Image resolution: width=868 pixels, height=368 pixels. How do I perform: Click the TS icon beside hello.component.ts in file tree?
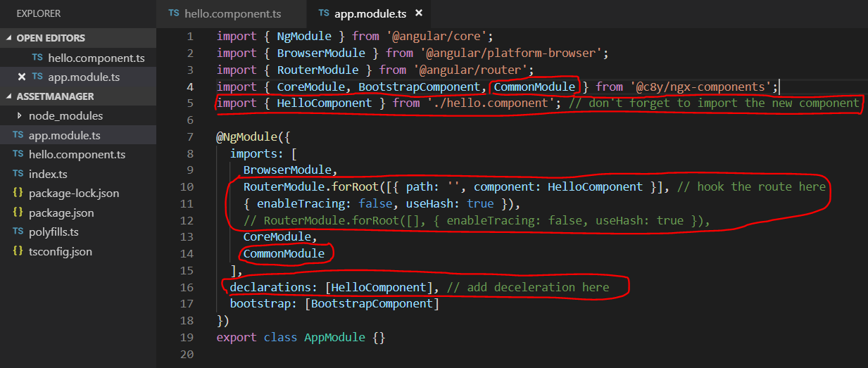click(x=18, y=154)
